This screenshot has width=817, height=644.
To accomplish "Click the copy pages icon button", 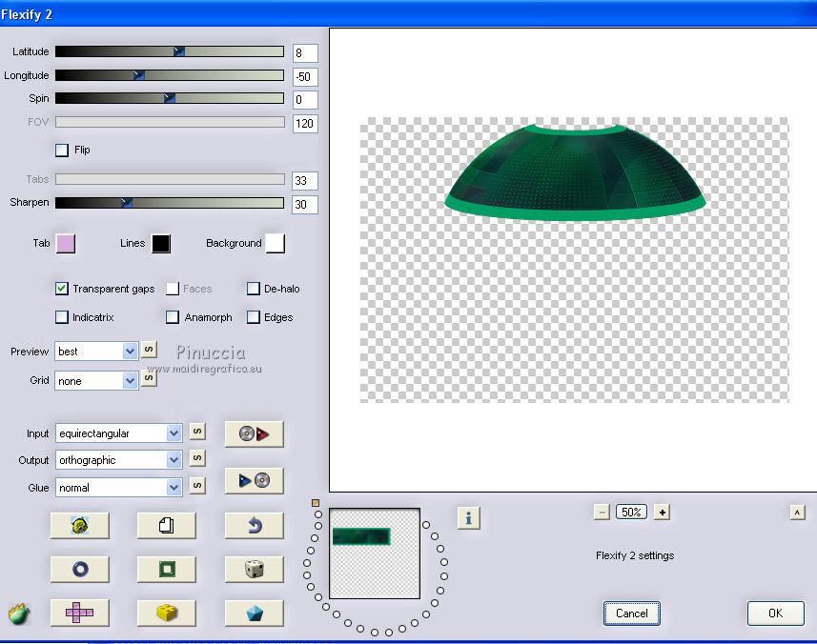I will (x=166, y=525).
